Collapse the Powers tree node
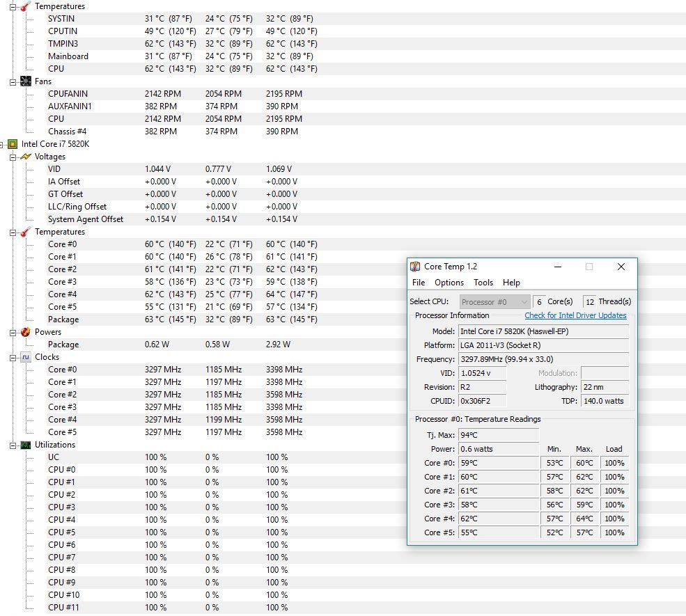Image resolution: width=686 pixels, height=616 pixels. 13,332
